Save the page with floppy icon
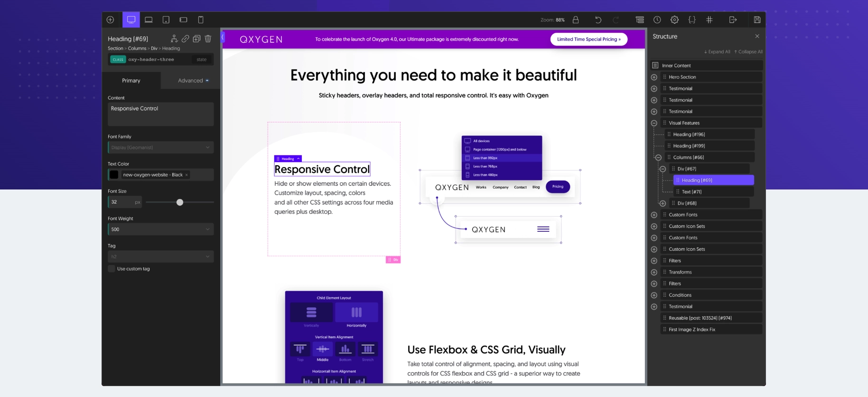868x397 pixels. point(757,19)
